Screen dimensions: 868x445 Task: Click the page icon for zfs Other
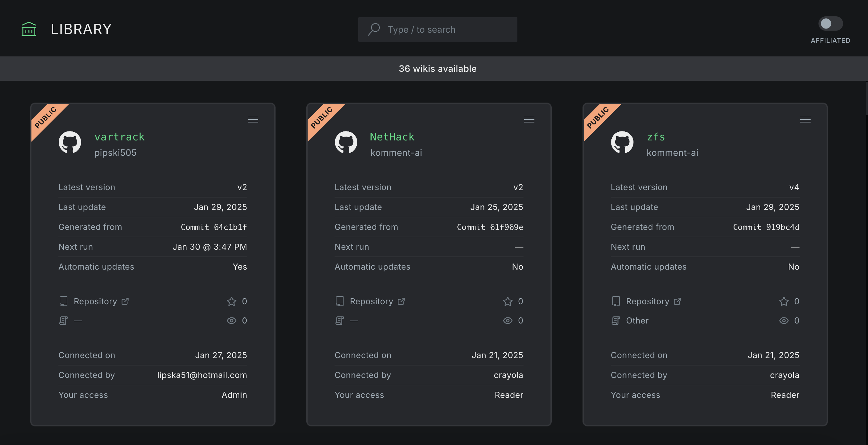pyautogui.click(x=615, y=319)
